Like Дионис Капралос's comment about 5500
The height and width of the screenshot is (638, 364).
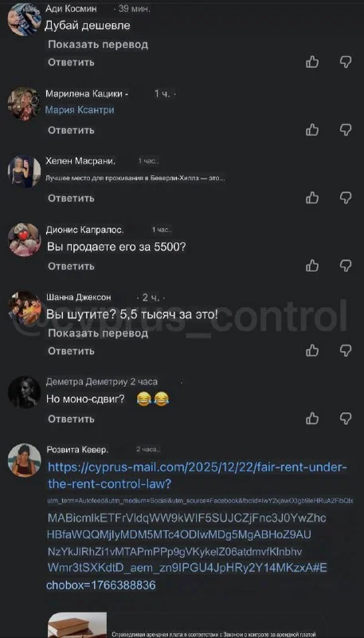click(312, 266)
